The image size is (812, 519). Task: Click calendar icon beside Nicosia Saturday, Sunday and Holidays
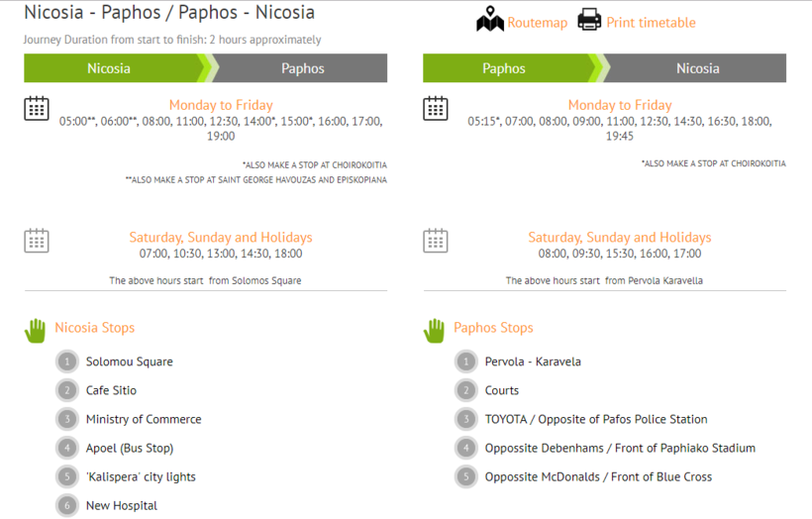click(x=37, y=241)
